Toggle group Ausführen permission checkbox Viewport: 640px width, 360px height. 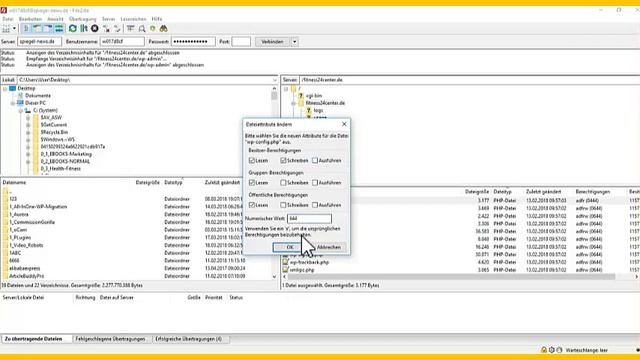click(x=315, y=182)
